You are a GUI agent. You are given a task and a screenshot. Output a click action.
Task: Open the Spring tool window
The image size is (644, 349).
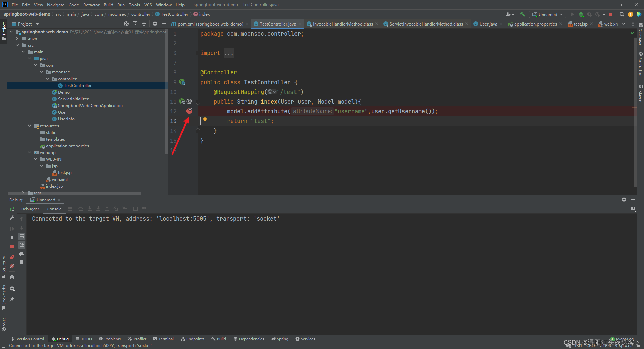click(280, 339)
